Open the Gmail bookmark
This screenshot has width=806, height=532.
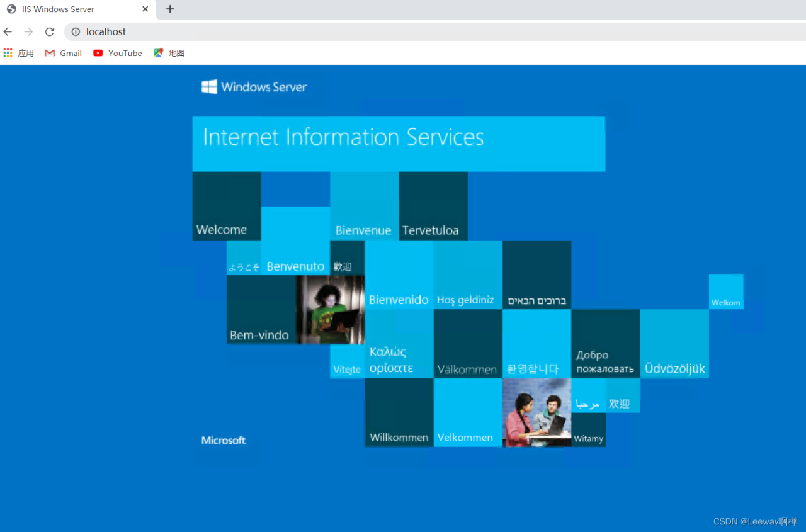(x=64, y=53)
